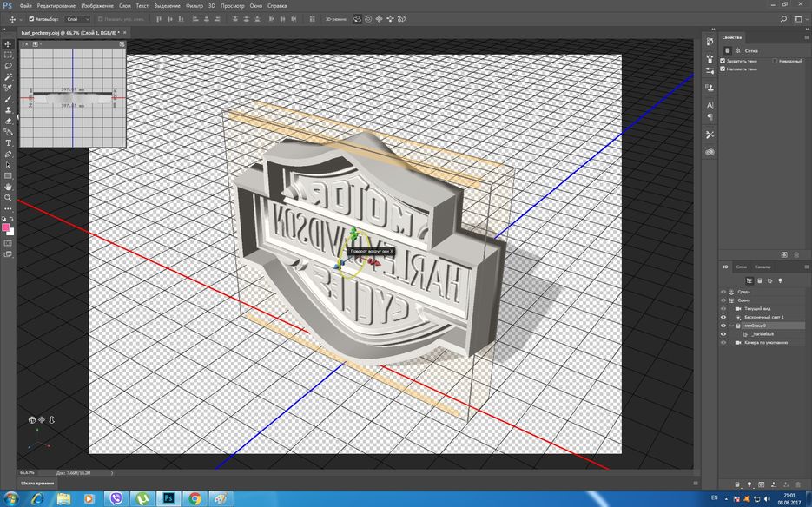Filter 3D panel by lights

[781, 280]
